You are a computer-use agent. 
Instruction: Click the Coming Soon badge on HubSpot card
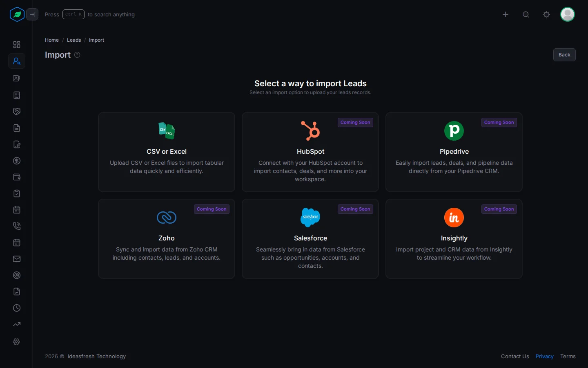point(355,122)
